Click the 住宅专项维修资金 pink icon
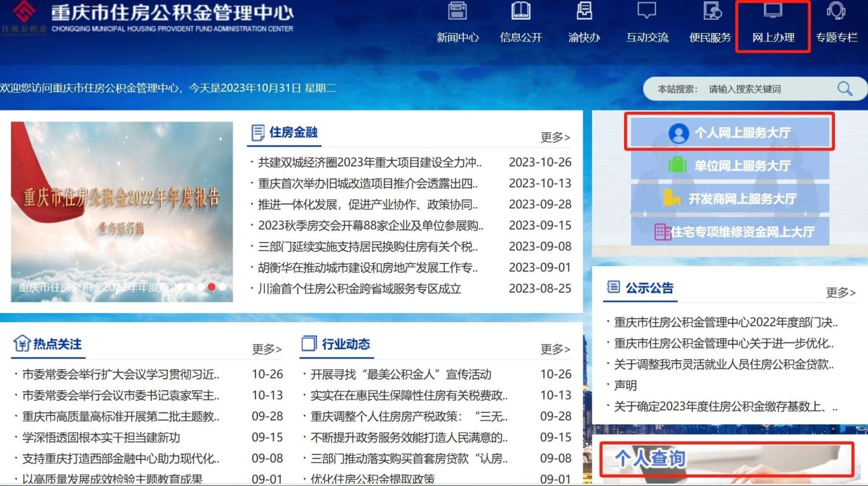 pyautogui.click(x=663, y=231)
